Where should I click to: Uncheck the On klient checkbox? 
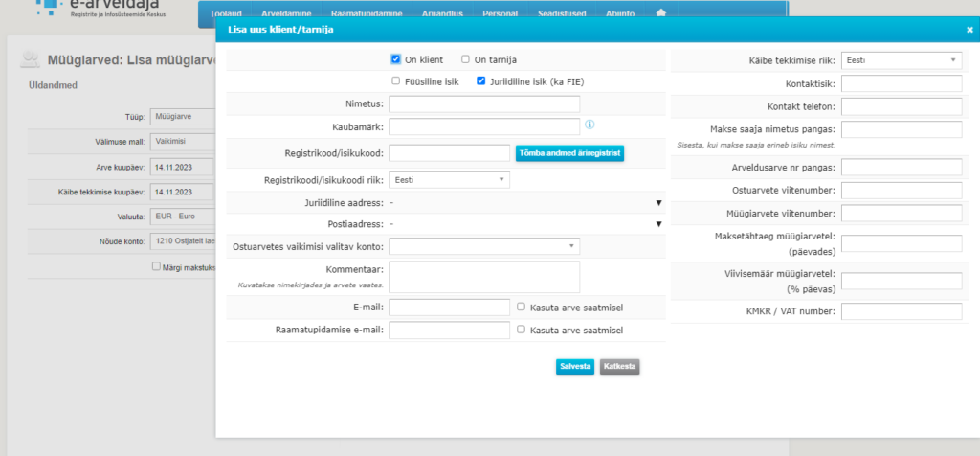point(395,59)
